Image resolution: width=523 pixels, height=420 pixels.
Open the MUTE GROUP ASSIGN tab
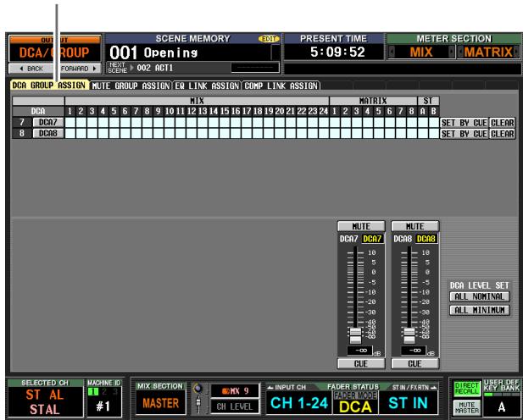tap(131, 86)
